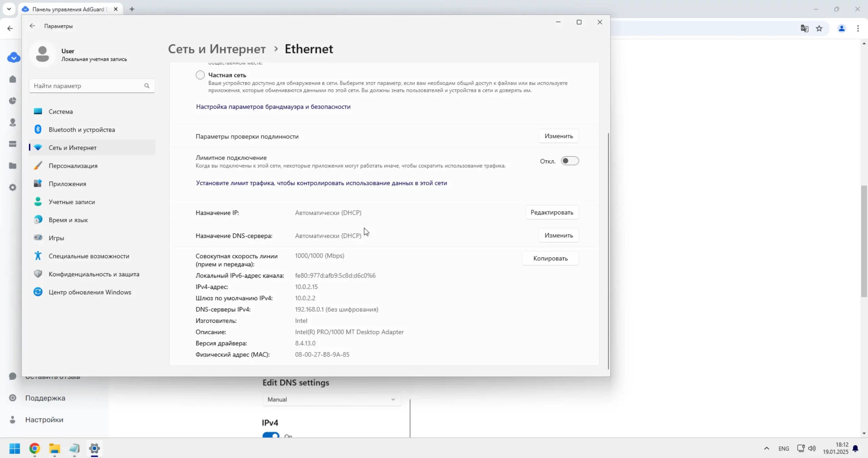
Task: Go to Центр обновления Windows
Action: pos(90,292)
